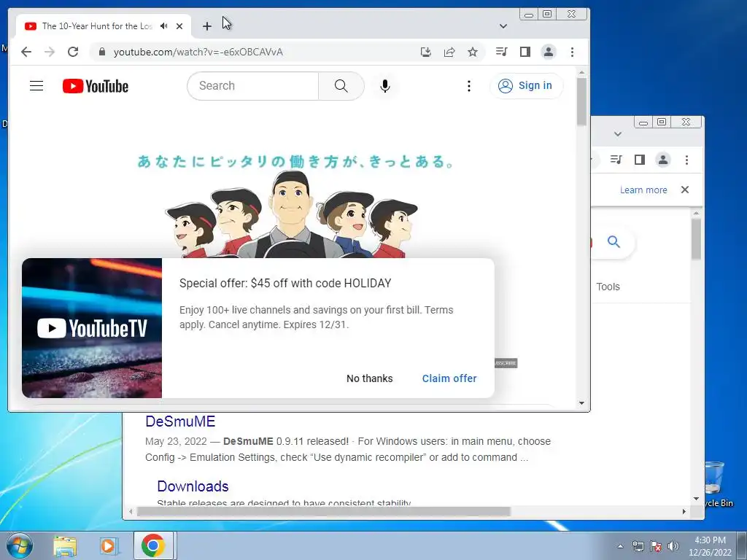Click the Google search magnifier icon
Screen dimensions: 747x560
coord(614,242)
